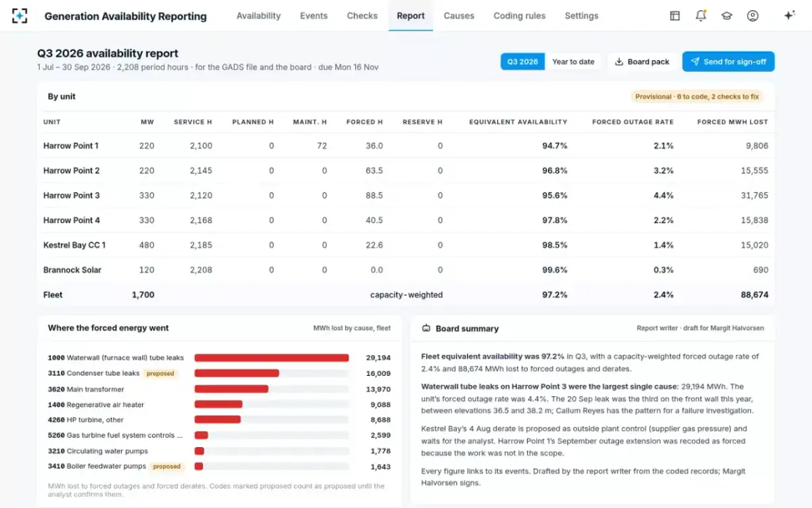Click the MWh lost by cause, fleet label

(352, 328)
